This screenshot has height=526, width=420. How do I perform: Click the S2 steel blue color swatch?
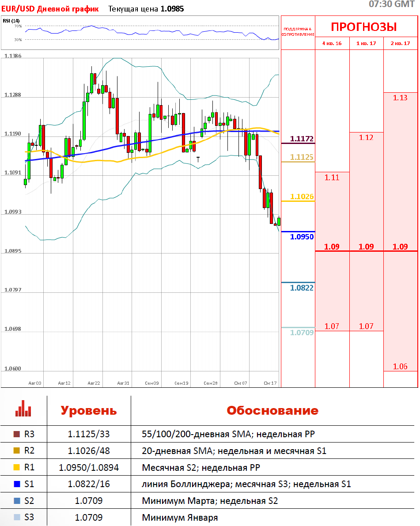click(17, 501)
